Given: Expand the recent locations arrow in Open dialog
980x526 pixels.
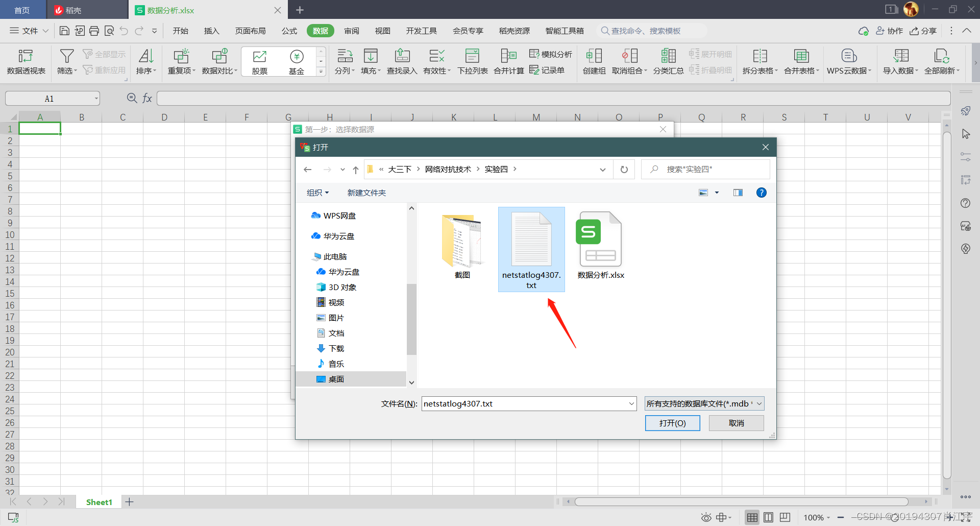Looking at the screenshot, I should pyautogui.click(x=342, y=169).
